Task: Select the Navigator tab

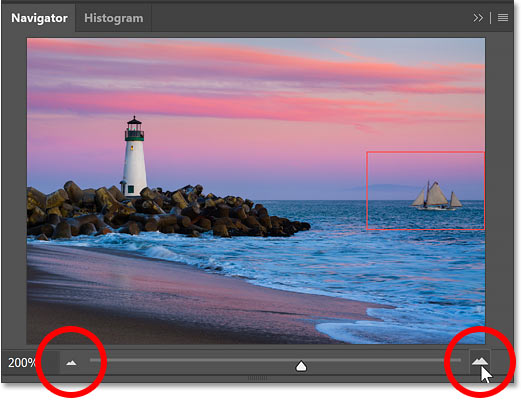Action: 39,18
